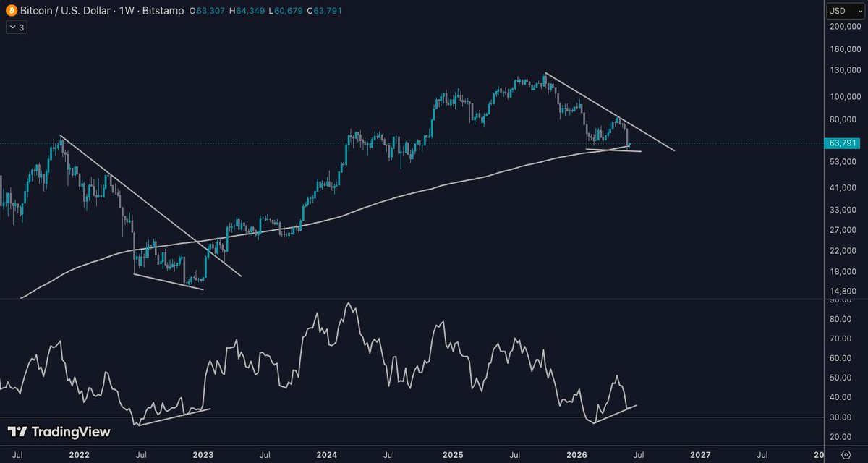
Task: Click the 70.00 oscillator axis label
Action: click(x=841, y=339)
